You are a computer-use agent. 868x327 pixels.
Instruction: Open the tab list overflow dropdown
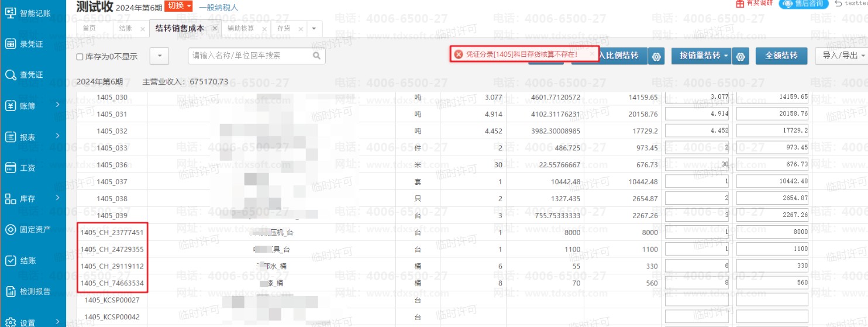coord(314,28)
